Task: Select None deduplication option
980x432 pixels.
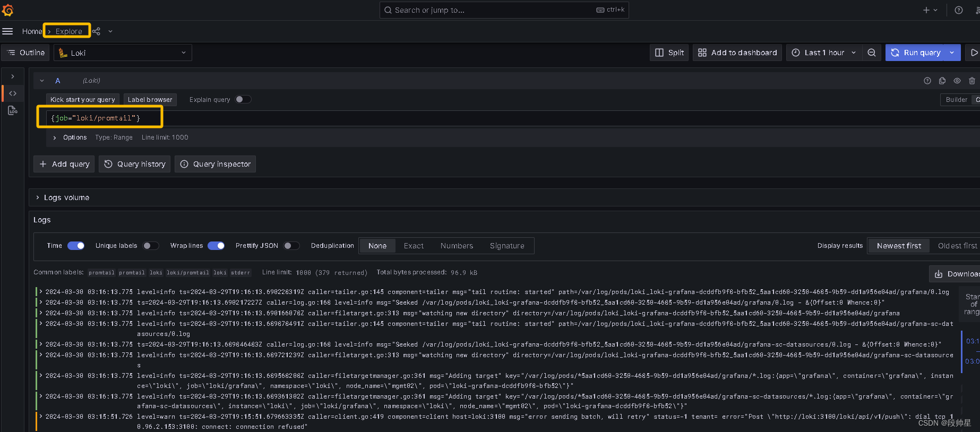Action: (x=377, y=246)
